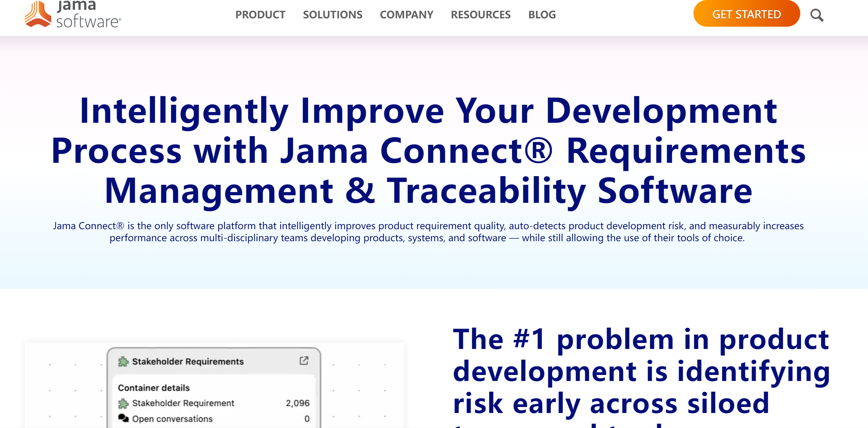
Task: Select the BLOG tab
Action: tap(543, 15)
